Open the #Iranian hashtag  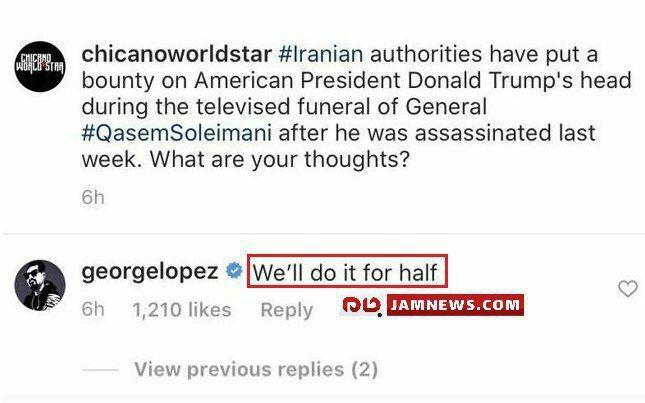(320, 54)
